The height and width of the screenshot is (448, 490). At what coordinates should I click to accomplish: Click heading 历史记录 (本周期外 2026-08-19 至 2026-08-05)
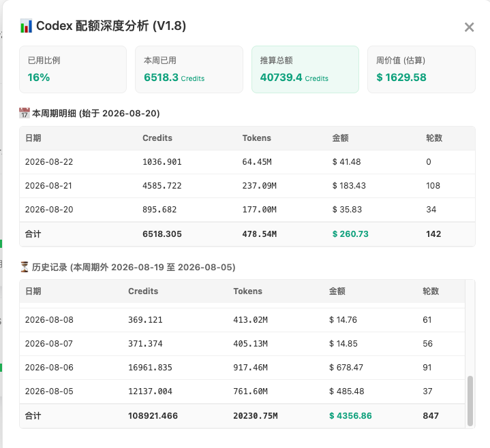tap(134, 267)
